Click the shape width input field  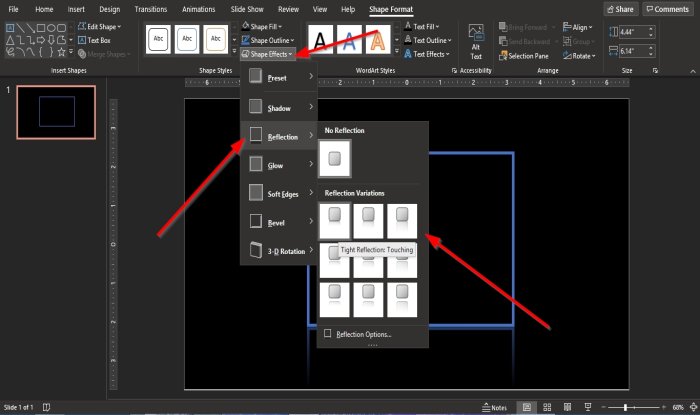click(633, 51)
